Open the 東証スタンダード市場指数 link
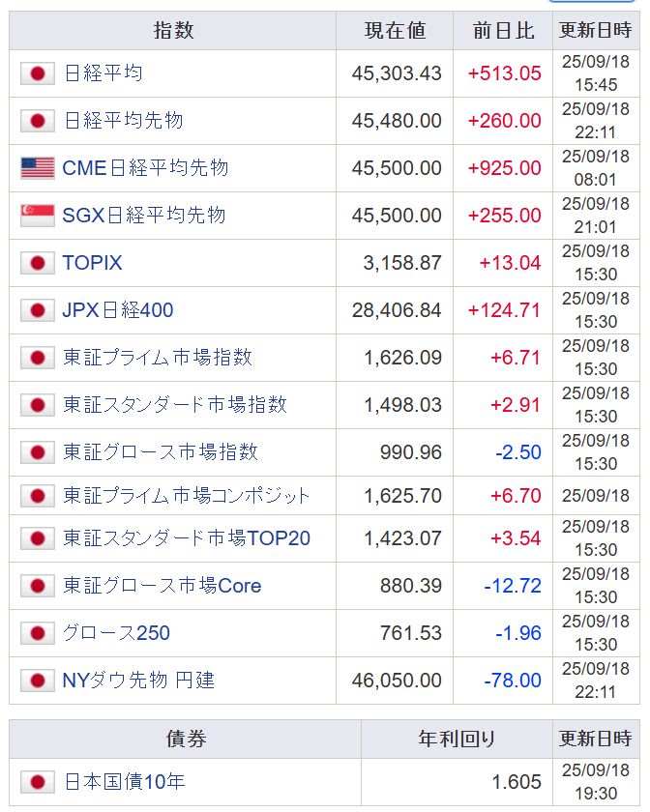The image size is (650, 812). [x=175, y=405]
